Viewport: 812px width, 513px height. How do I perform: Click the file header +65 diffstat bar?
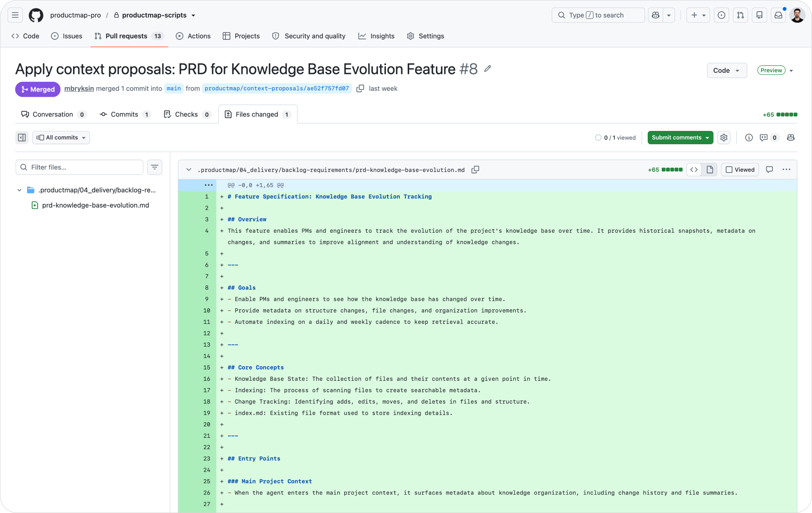tap(665, 170)
